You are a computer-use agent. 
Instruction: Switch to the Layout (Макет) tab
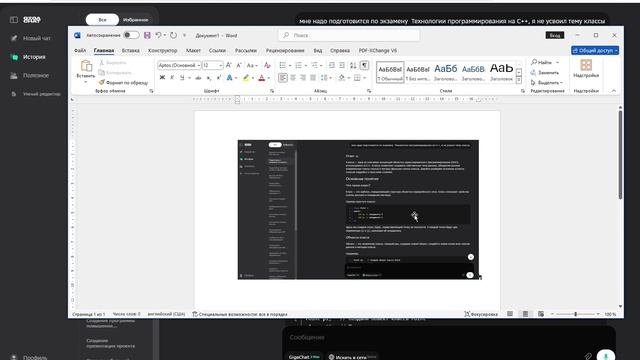[193, 51]
